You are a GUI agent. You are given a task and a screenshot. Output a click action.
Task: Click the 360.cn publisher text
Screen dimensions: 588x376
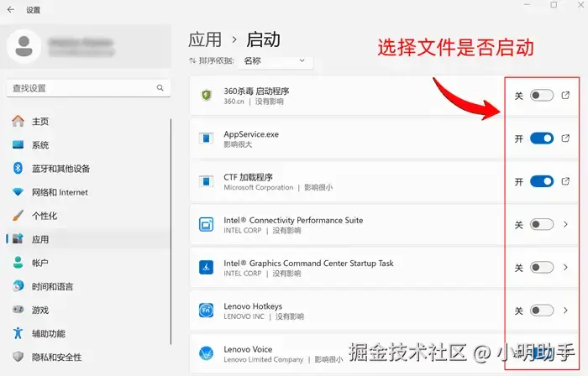point(234,102)
